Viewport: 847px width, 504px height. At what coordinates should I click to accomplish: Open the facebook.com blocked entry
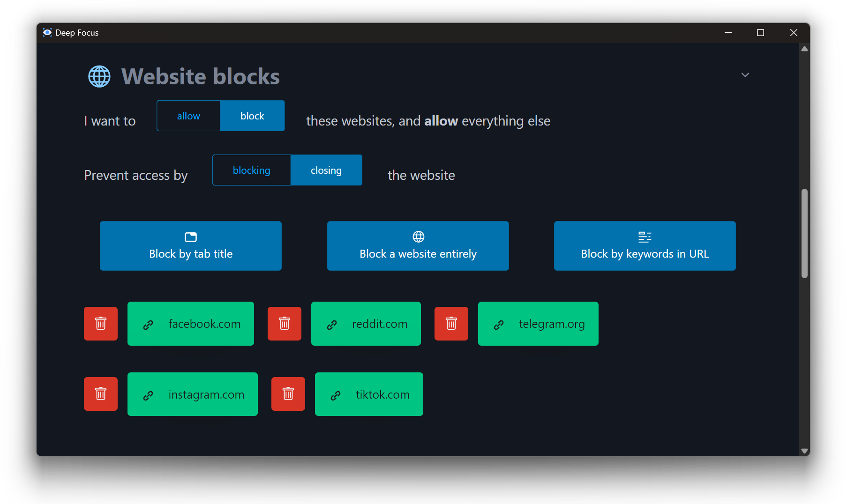191,324
